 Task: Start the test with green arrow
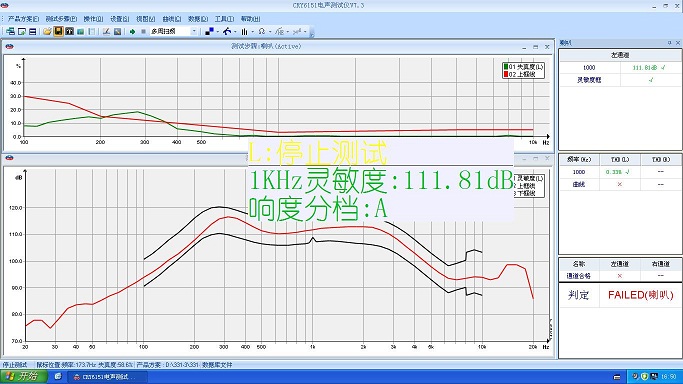coord(132,31)
